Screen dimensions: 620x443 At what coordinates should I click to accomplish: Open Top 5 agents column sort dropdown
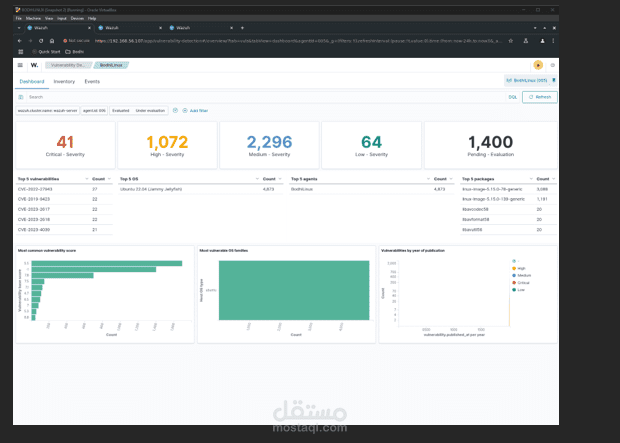coord(428,179)
